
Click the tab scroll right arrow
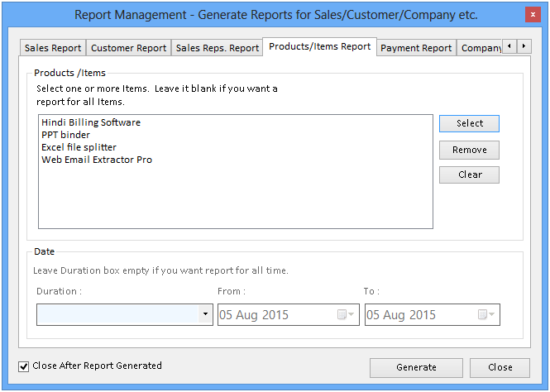524,46
